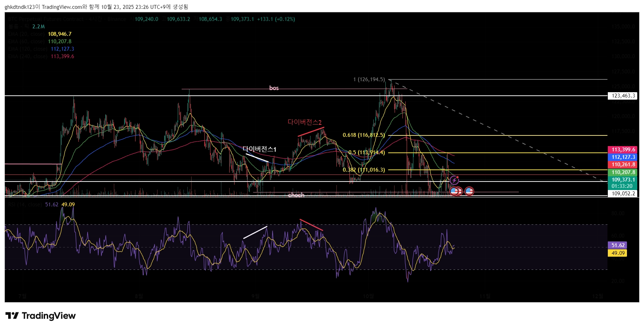
Task: Click the 'choch' label near chart bottom
Action: 296,195
